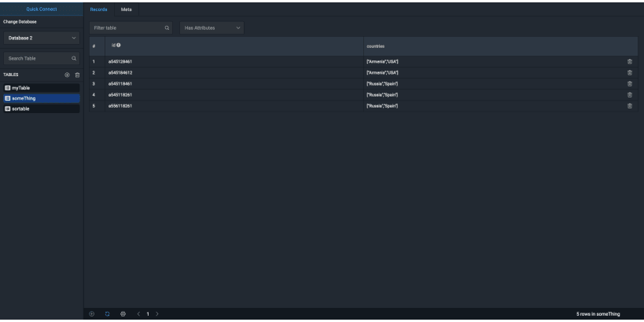Switch to the Meta tab

coord(126,9)
